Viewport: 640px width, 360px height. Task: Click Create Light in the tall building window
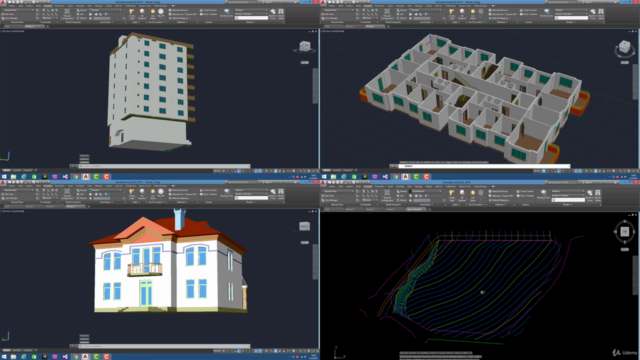[x=132, y=13]
